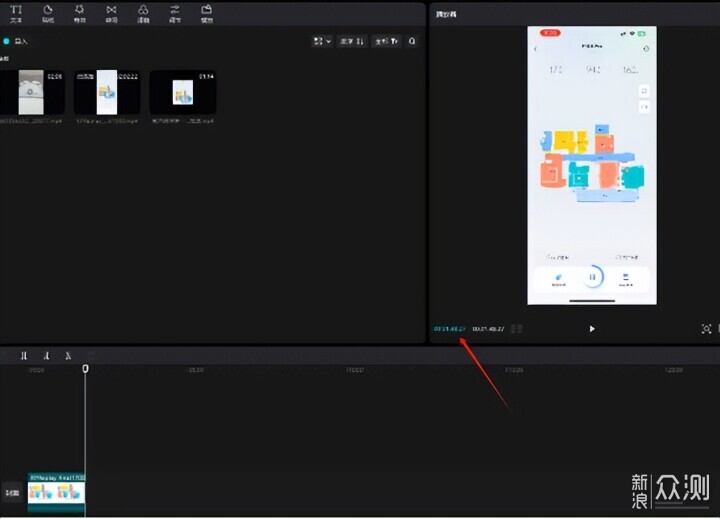Click the Import button with blue dot

(x=15, y=41)
